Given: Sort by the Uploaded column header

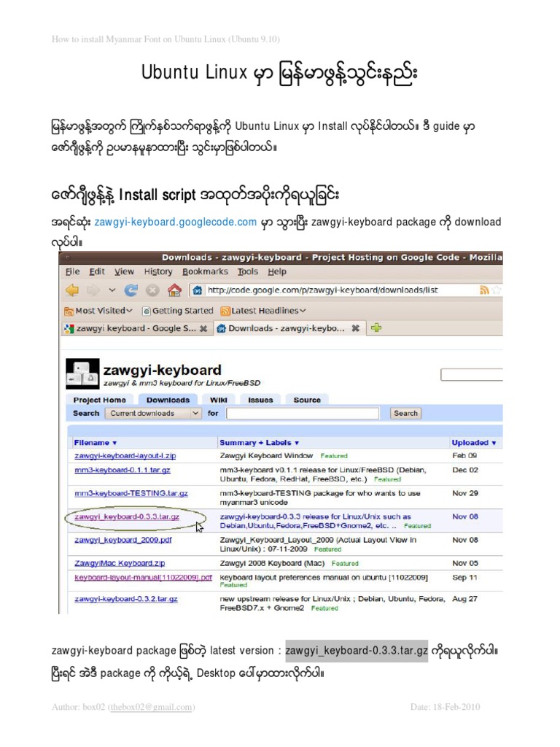Looking at the screenshot, I should (x=474, y=443).
